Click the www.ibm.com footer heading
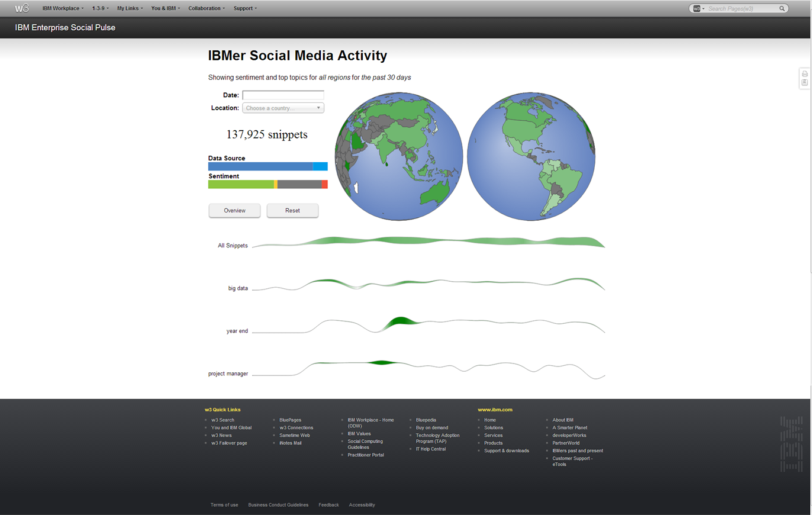Image resolution: width=812 pixels, height=515 pixels. [495, 410]
